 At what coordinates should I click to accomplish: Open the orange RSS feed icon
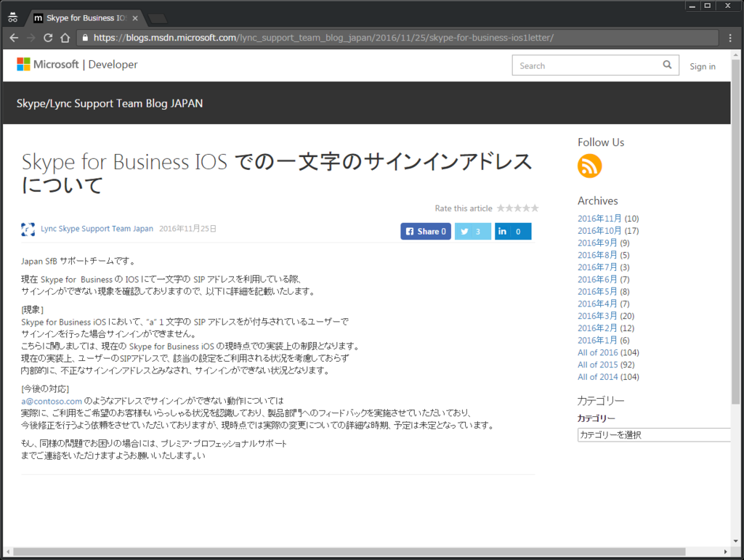(x=589, y=166)
